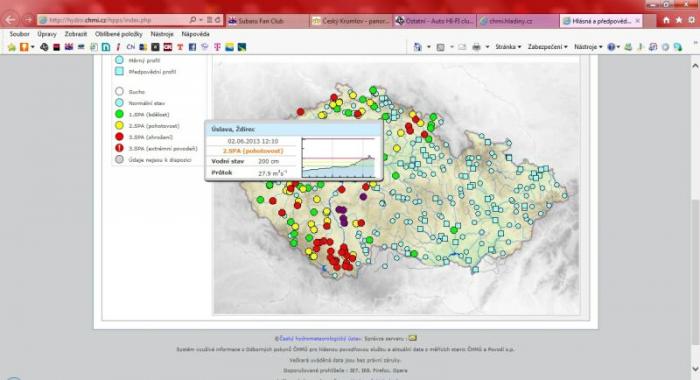This screenshot has width=700, height=380.
Task: Open the Facebook favorite in the bookmarks bar
Action: [x=192, y=47]
